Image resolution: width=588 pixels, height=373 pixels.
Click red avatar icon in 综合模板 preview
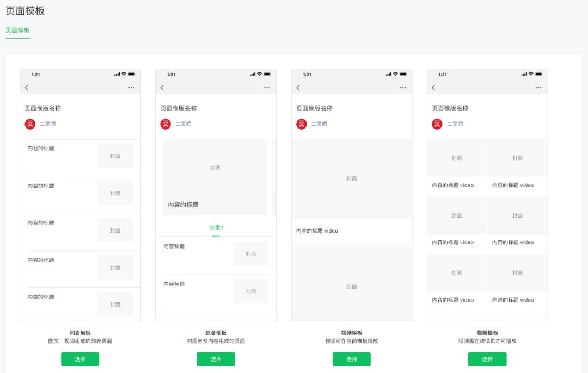coord(166,124)
